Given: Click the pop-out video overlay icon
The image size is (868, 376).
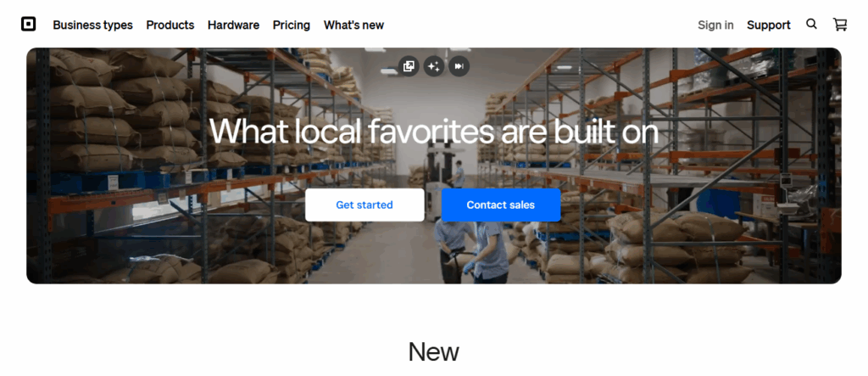Looking at the screenshot, I should point(409,66).
